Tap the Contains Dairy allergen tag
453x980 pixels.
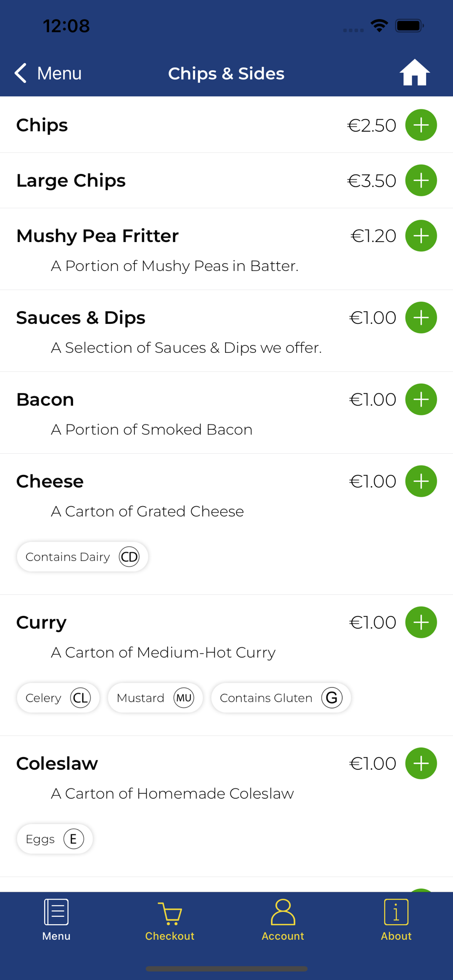point(82,557)
